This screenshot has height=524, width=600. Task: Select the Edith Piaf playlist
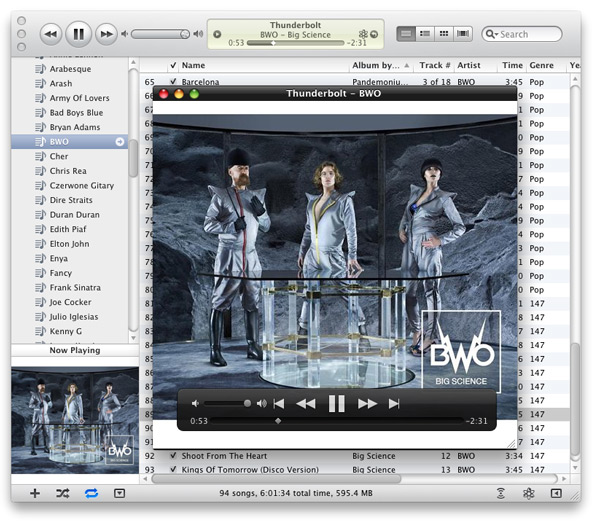tap(68, 229)
